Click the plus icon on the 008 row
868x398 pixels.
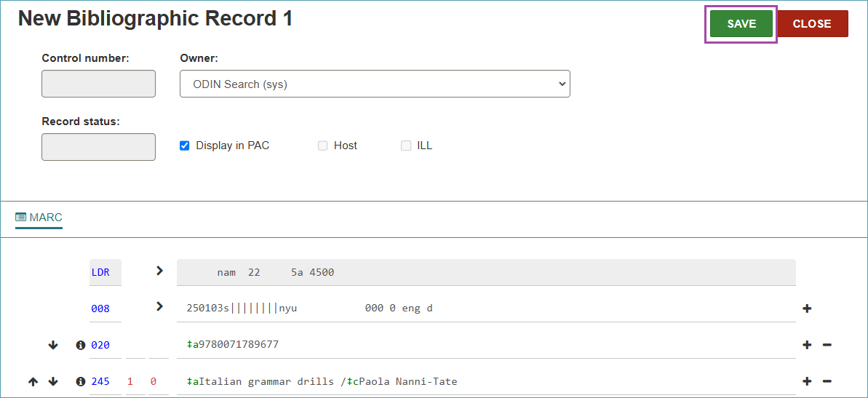pos(807,309)
